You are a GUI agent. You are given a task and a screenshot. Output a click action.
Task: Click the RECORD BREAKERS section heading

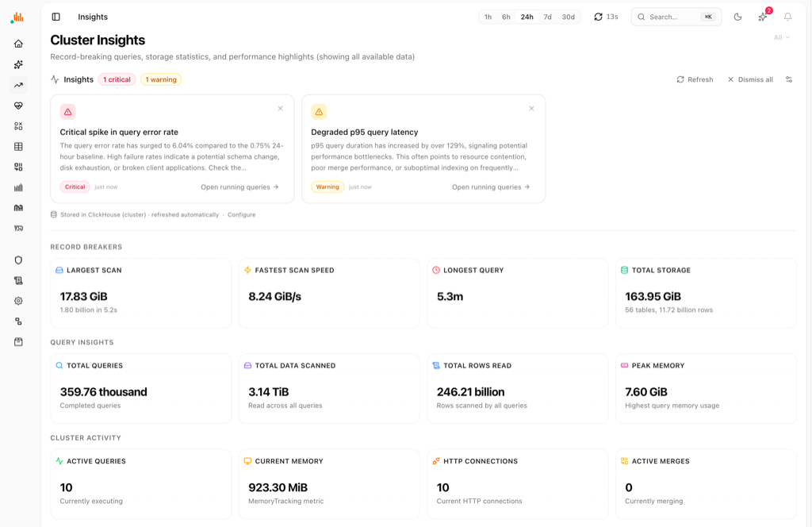[x=86, y=247]
